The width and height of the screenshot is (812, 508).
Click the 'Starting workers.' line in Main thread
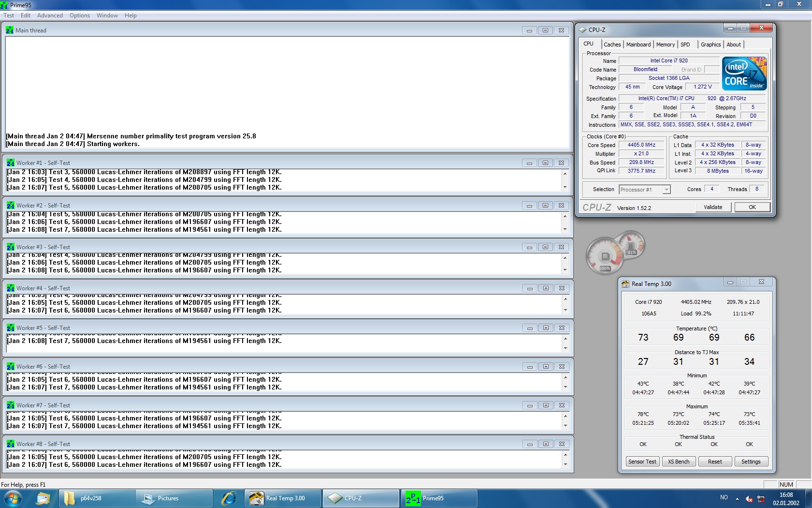73,144
